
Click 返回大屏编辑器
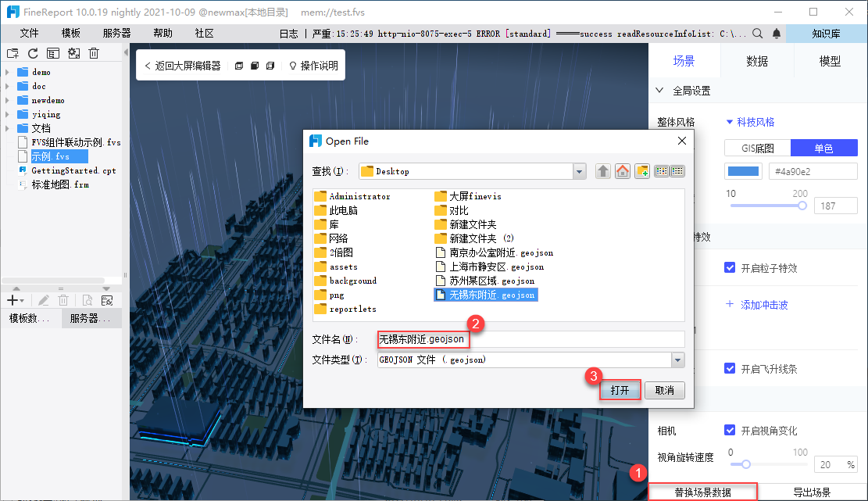coord(183,66)
